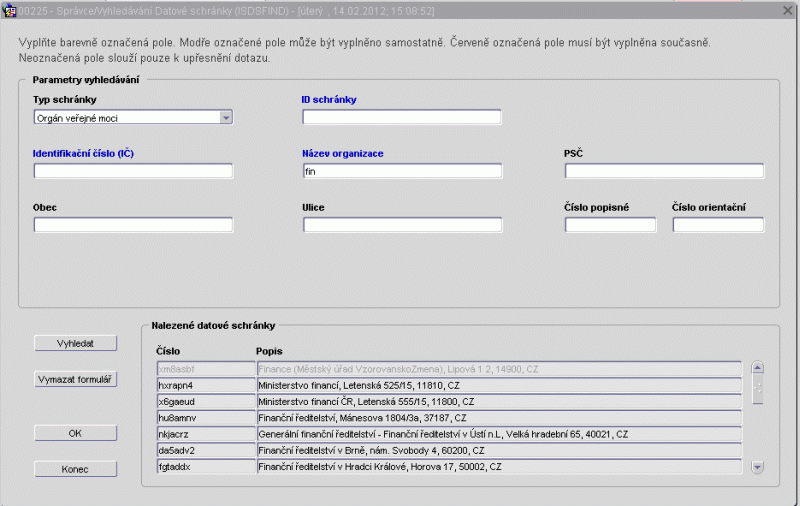800x506 pixels.
Task: Click the application icon in title bar
Action: pos(9,11)
